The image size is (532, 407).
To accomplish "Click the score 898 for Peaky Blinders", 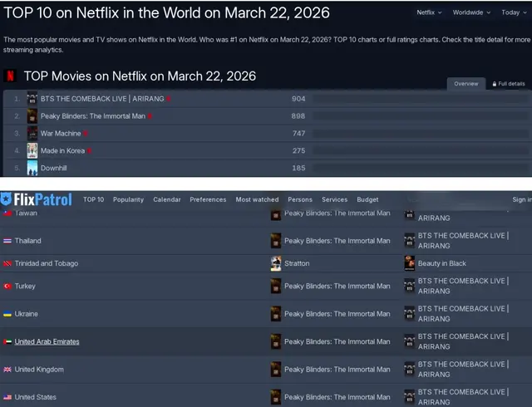I will 298,116.
